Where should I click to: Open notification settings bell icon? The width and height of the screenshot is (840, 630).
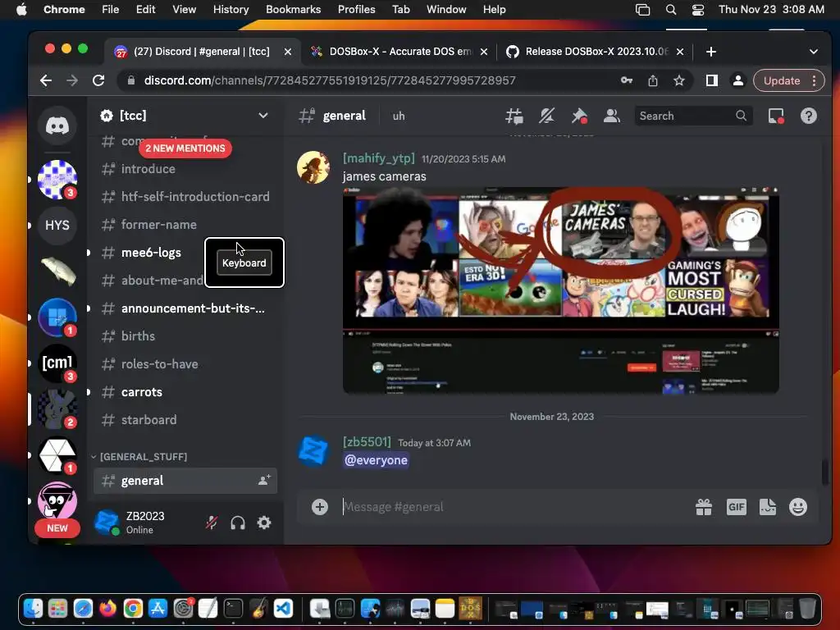[546, 116]
